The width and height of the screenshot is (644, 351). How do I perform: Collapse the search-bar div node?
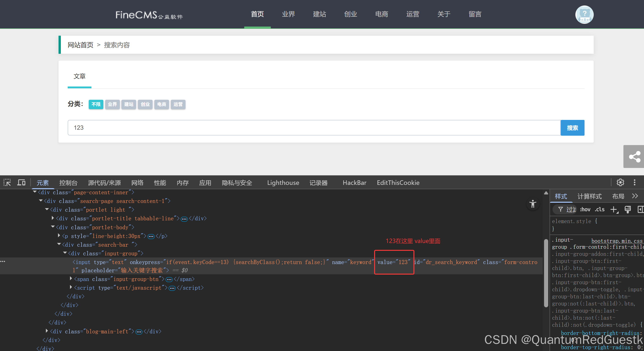click(x=59, y=244)
